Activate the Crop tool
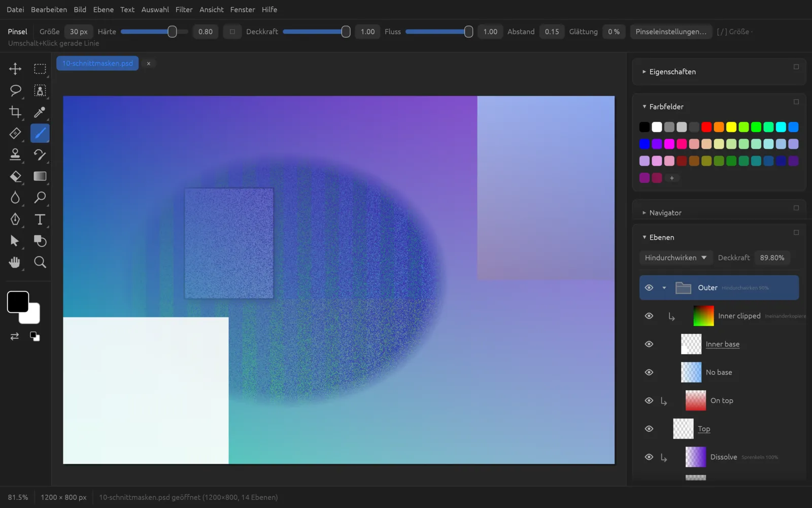This screenshot has width=812, height=508. coord(15,112)
